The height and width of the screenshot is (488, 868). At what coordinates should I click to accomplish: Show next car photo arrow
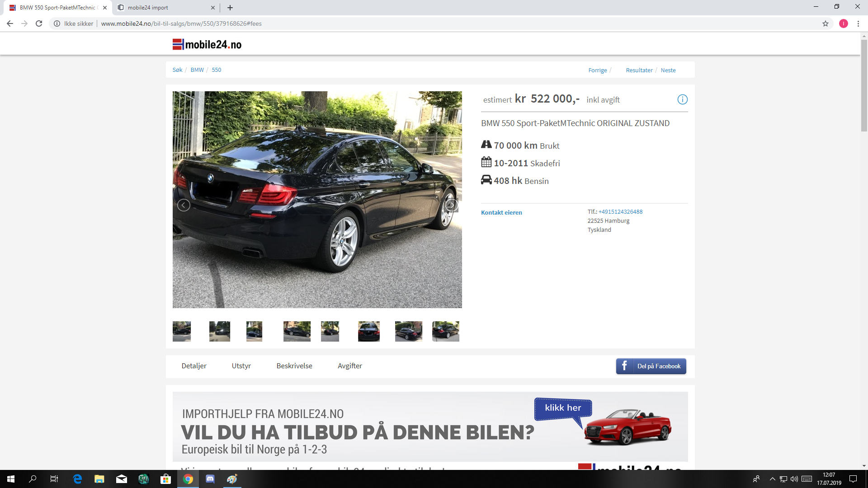click(x=451, y=205)
